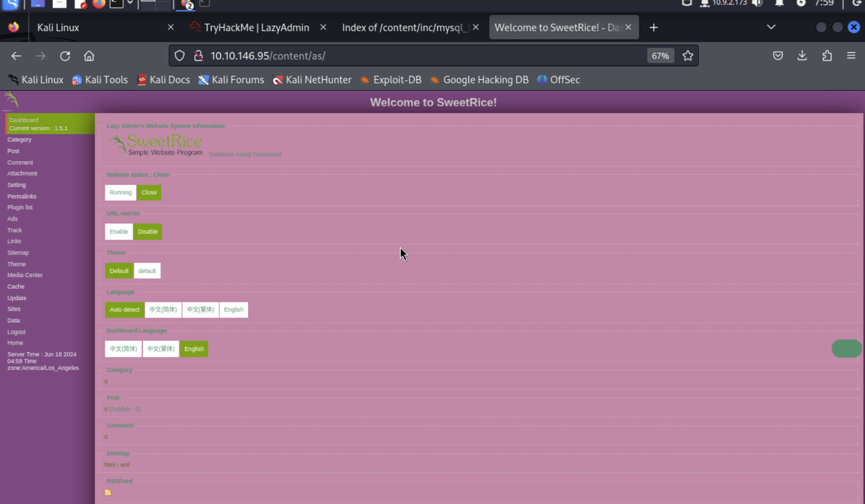The height and width of the screenshot is (504, 865).
Task: Close the Welcome to SweetRice tab
Action: coord(628,27)
